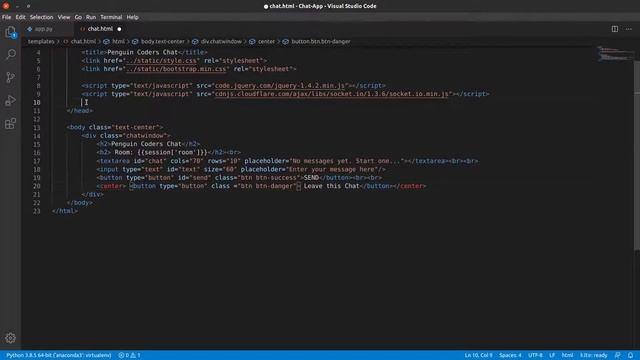Click the closing </head> tag
Screen dimensions: 640x360
[x=80, y=111]
